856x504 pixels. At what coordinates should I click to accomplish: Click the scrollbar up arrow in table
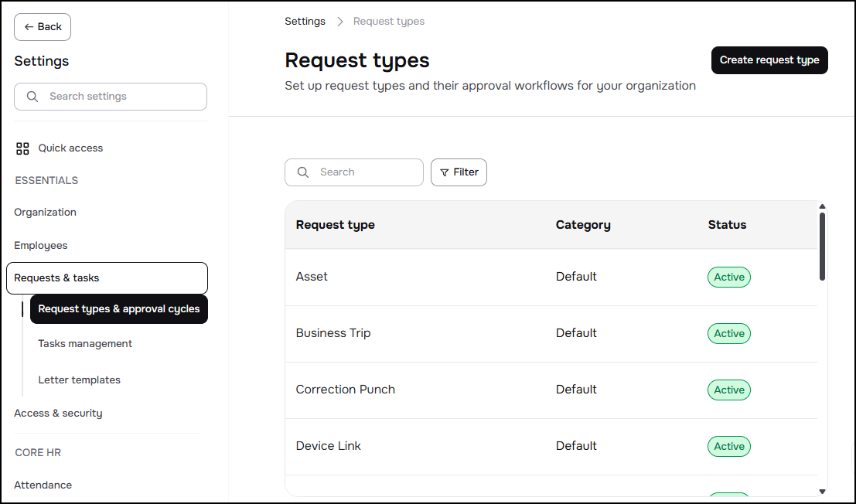(x=822, y=206)
